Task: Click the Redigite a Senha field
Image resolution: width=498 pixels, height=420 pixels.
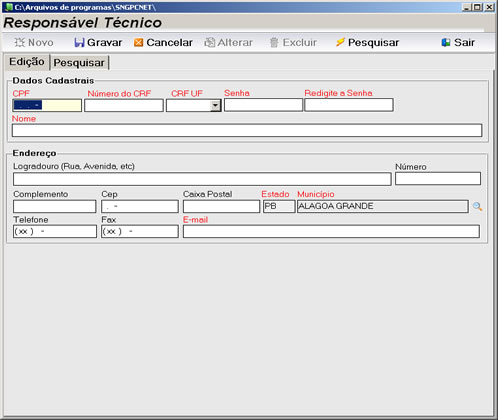Action: coord(349,105)
